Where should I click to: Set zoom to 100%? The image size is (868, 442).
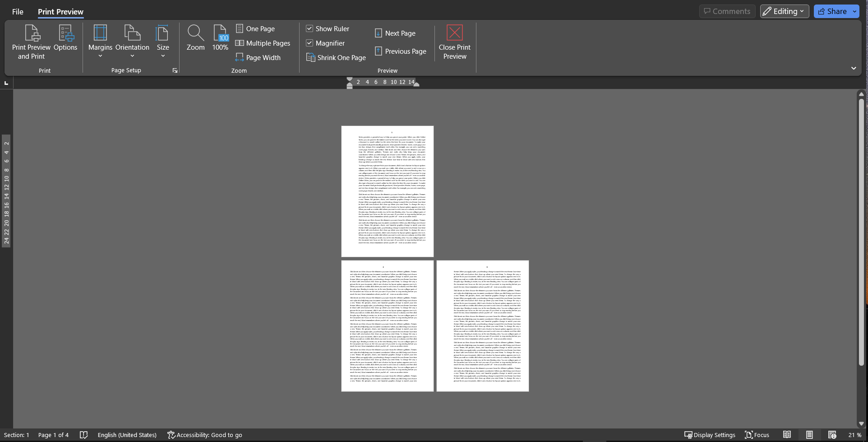(x=220, y=38)
